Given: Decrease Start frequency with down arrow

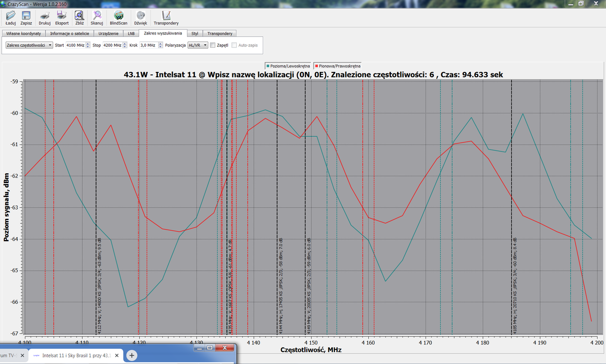Looking at the screenshot, I should (88, 47).
